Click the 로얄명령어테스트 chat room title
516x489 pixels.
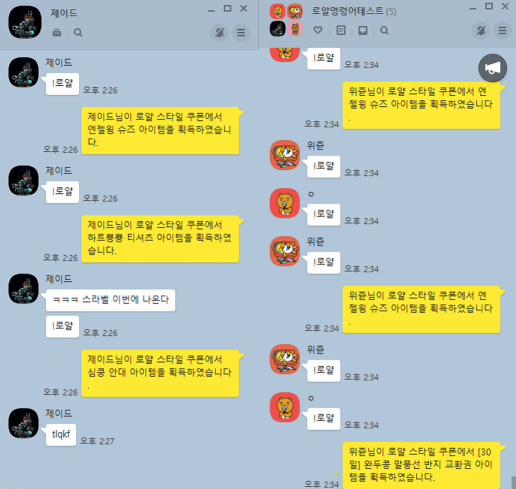[348, 11]
